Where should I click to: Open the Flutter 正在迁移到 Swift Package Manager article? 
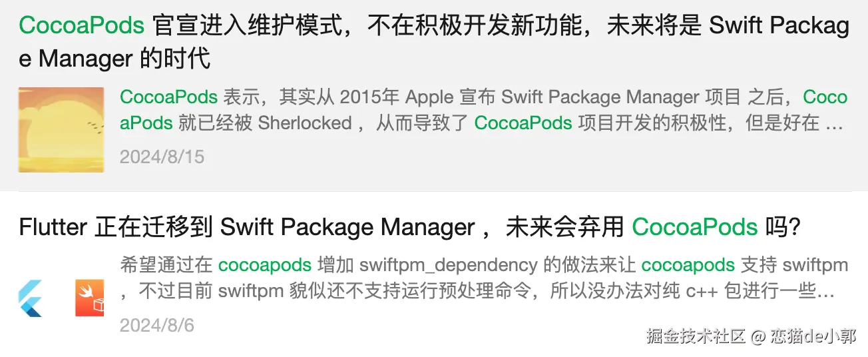[x=409, y=228]
